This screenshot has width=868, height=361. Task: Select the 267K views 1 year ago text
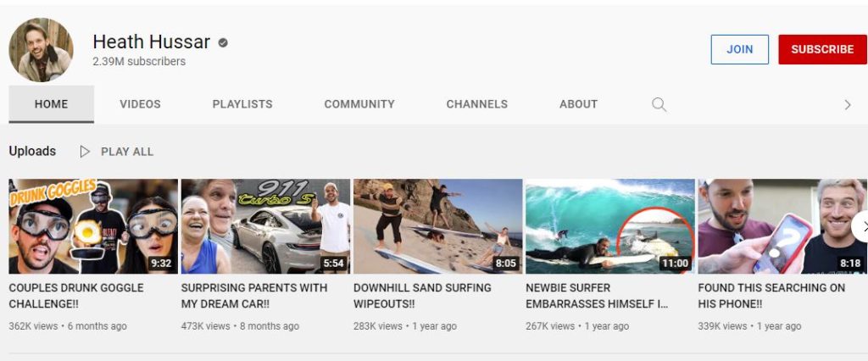[577, 326]
